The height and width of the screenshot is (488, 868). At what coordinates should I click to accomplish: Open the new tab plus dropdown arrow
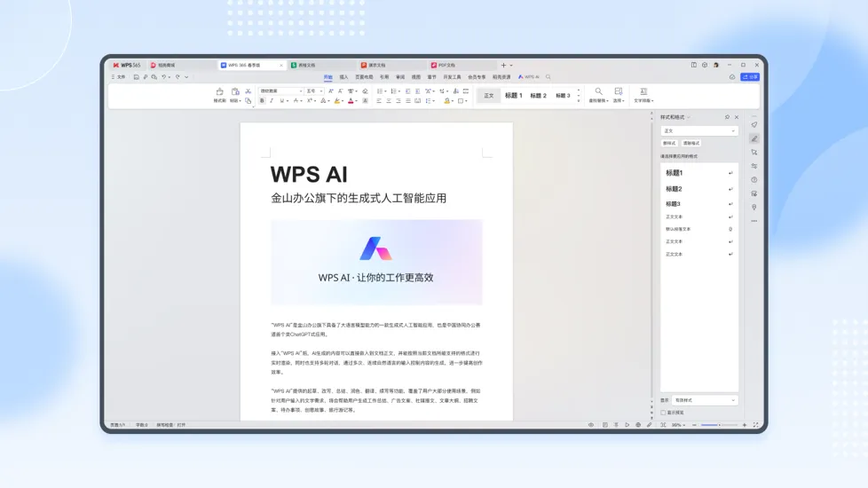511,66
